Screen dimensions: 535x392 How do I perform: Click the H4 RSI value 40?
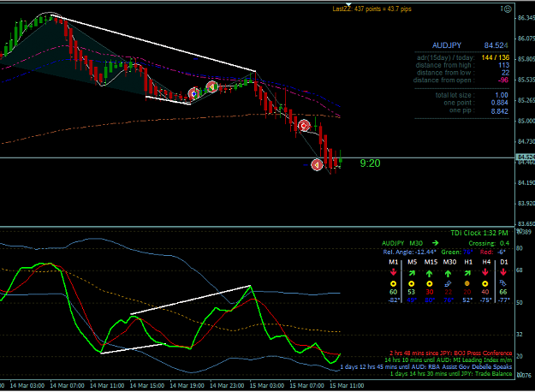click(484, 292)
